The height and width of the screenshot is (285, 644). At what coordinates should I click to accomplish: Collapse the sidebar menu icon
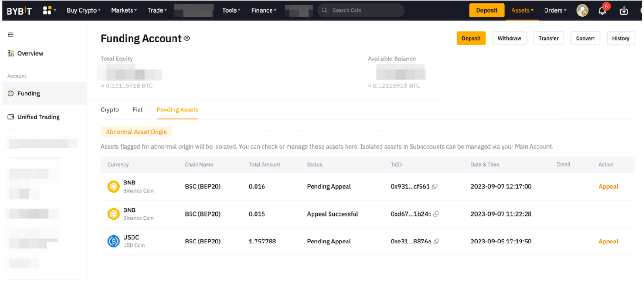(x=11, y=35)
